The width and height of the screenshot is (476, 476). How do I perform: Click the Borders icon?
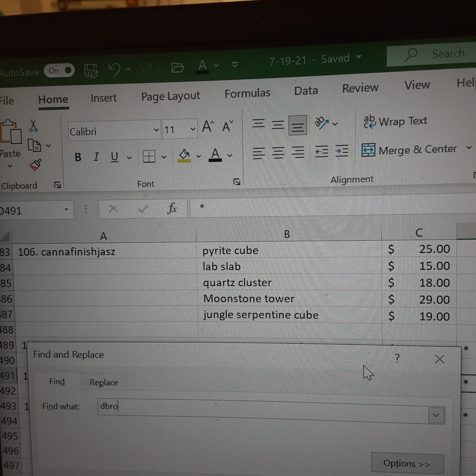pos(149,156)
